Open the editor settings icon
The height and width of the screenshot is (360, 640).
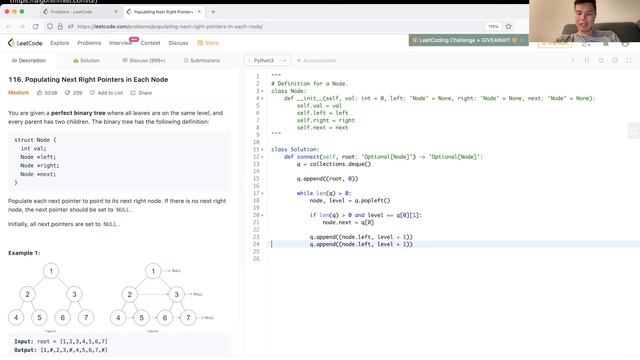615,60
